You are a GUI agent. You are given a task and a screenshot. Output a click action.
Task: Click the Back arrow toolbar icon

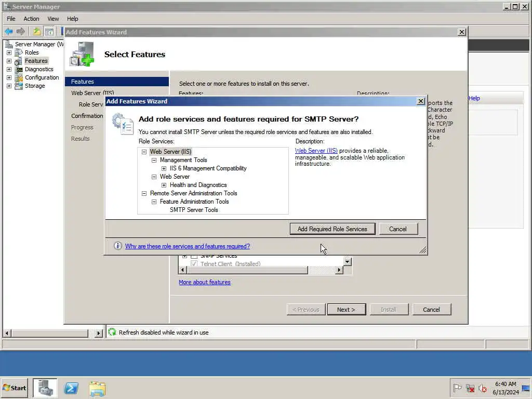(9, 32)
